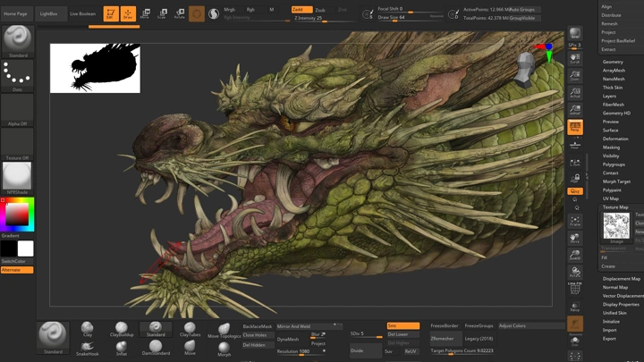Choose the DamStandard brush
This screenshot has width=644, height=362.
(156, 348)
